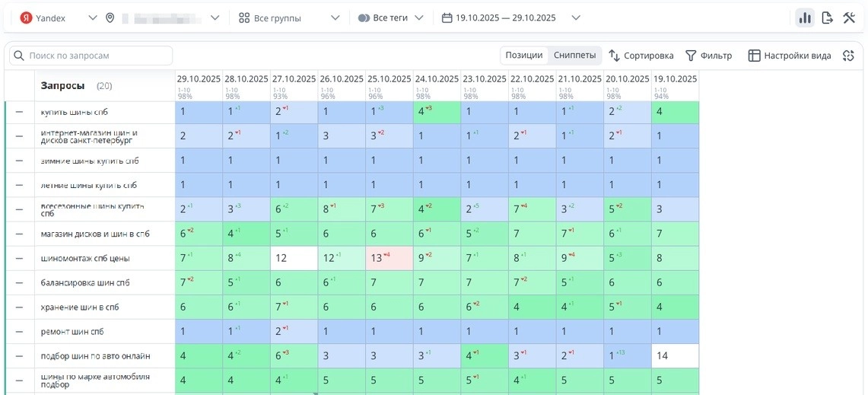Viewport: 868px width, 395px height.
Task: Click the export file icon
Action: click(x=828, y=18)
